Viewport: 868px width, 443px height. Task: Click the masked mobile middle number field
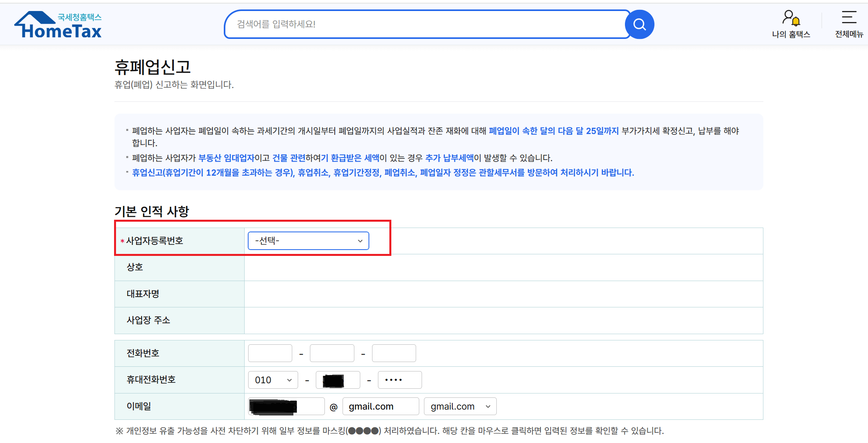338,380
